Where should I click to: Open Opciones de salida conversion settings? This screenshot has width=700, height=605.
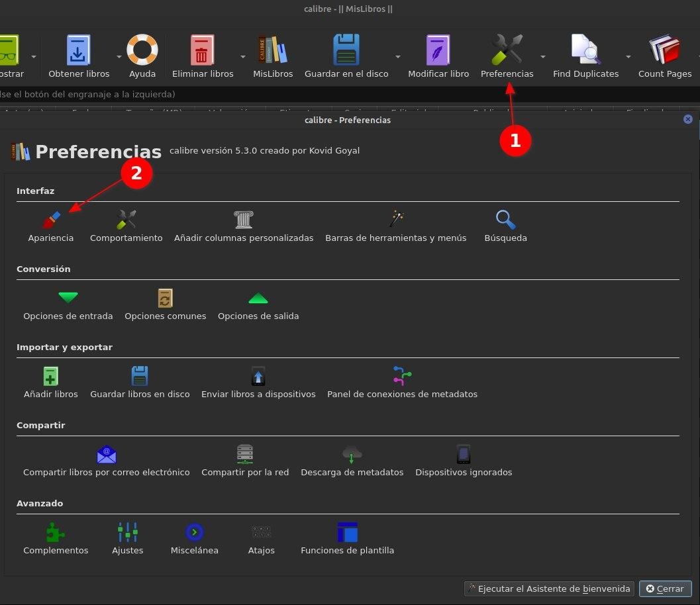(258, 305)
